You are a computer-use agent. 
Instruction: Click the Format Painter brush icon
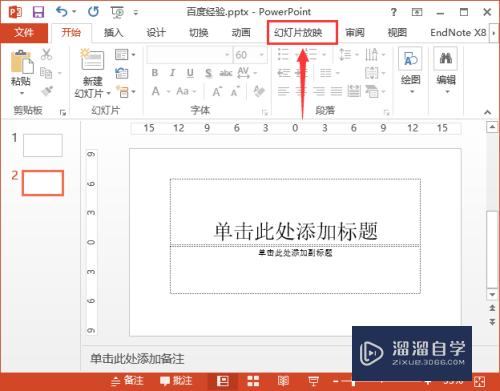(x=47, y=91)
